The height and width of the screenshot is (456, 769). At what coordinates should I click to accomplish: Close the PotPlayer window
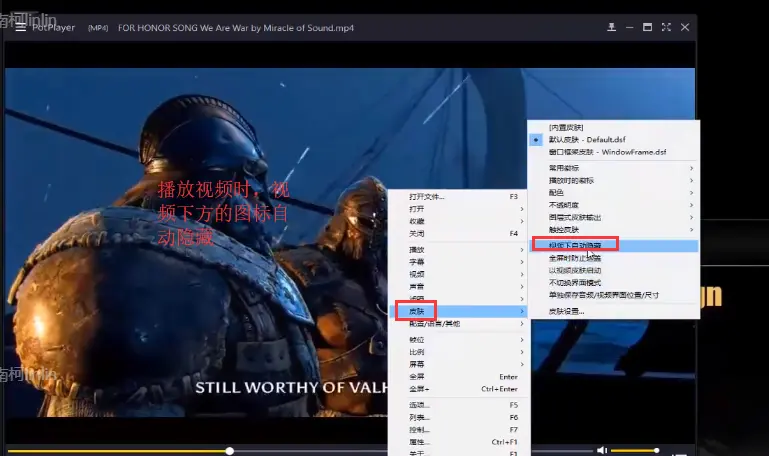pos(685,27)
